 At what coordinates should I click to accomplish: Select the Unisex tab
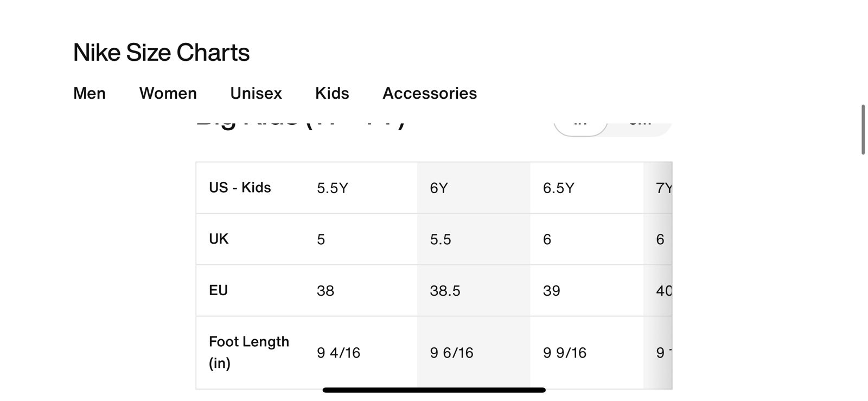[x=256, y=93]
